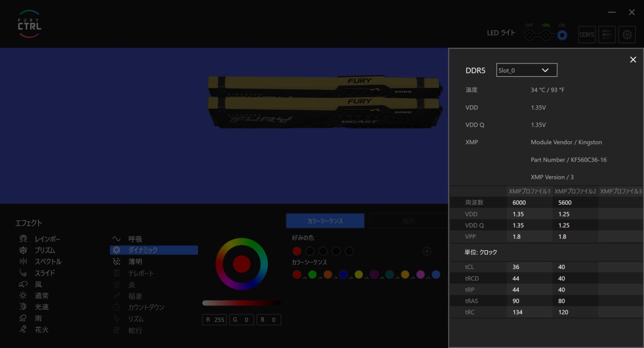Set LED light to 10% brightness
The height and width of the screenshot is (348, 644).
tap(546, 35)
